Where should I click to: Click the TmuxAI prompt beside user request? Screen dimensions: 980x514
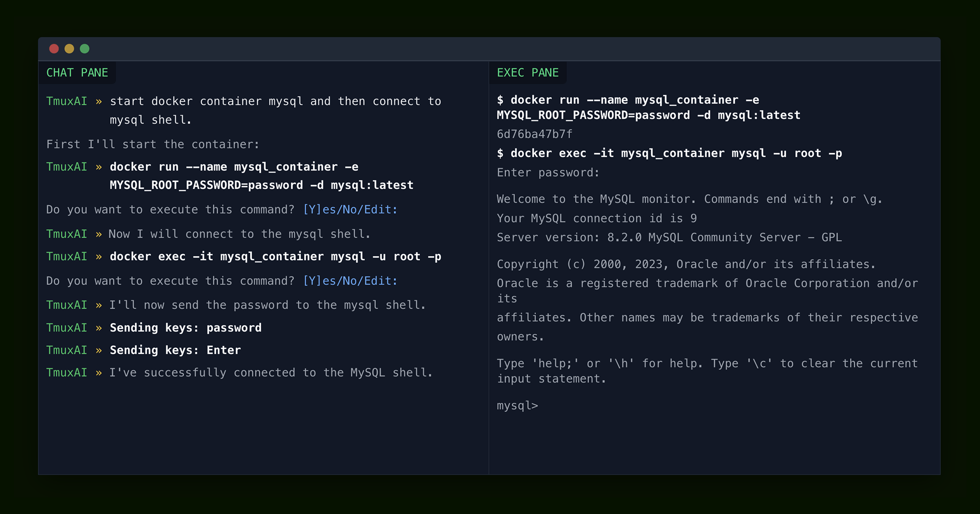pyautogui.click(x=67, y=101)
